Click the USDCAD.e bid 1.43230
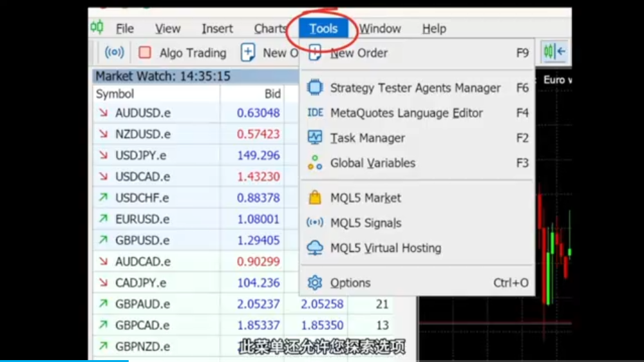The image size is (644, 362). coord(258,176)
